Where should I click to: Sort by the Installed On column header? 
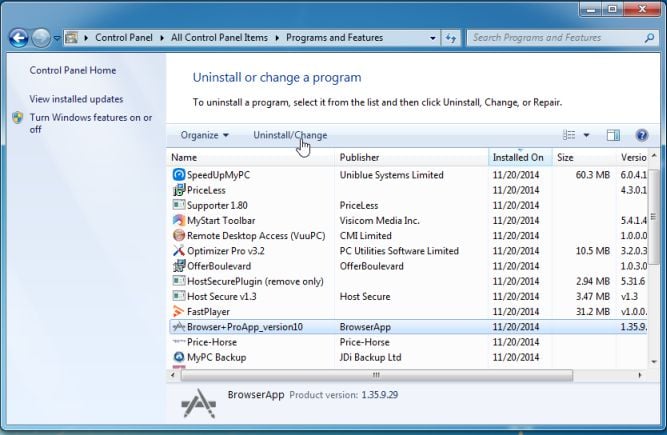[x=520, y=157]
